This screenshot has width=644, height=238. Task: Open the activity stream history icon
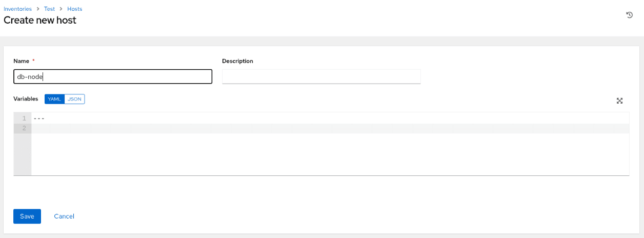coord(630,15)
